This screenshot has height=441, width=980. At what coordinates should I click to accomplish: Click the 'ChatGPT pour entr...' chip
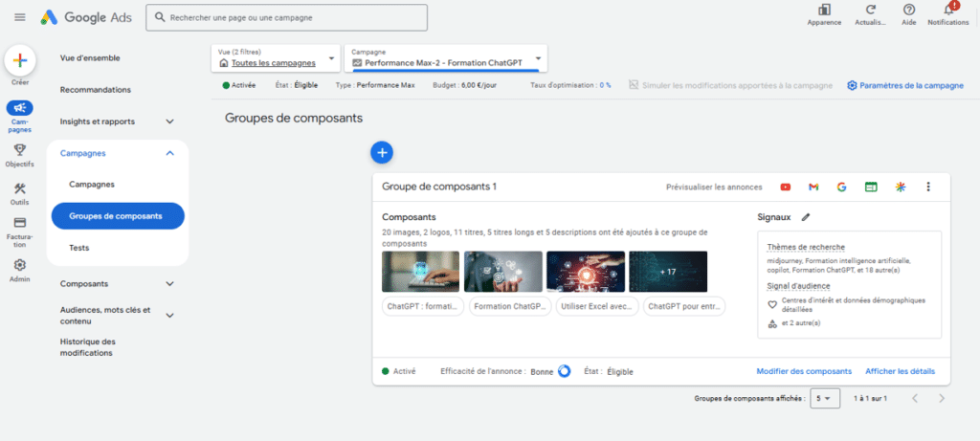[684, 307]
